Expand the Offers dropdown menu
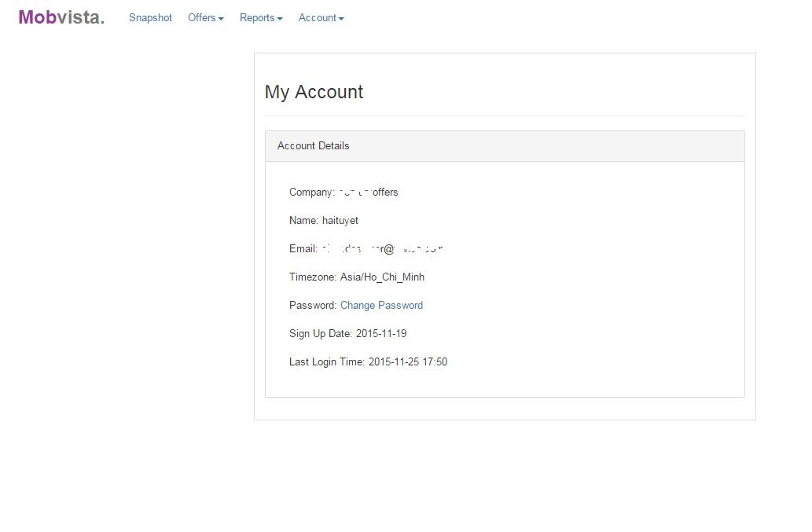This screenshot has width=812, height=532. 206,17
